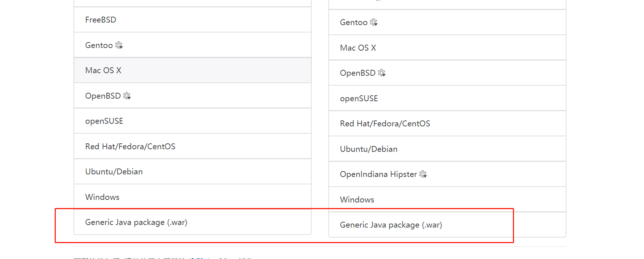Open Mac OS X in right list
Viewport: 644px width, 259px height.
pyautogui.click(x=447, y=48)
